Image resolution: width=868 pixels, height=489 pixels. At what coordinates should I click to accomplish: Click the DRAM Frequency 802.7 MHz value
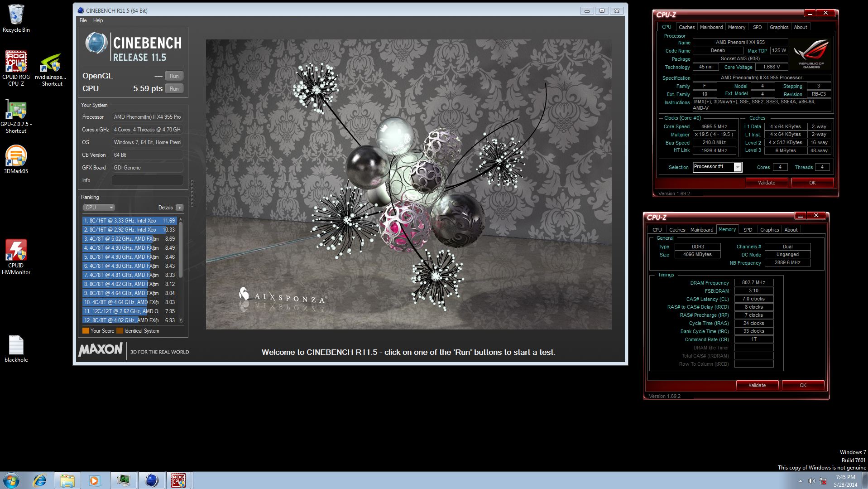pos(753,282)
